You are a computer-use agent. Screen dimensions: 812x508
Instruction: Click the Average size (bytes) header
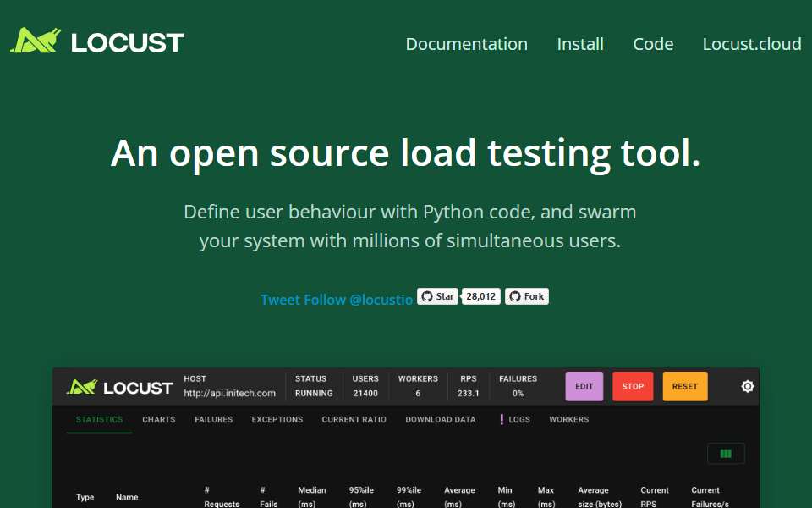[600, 497]
